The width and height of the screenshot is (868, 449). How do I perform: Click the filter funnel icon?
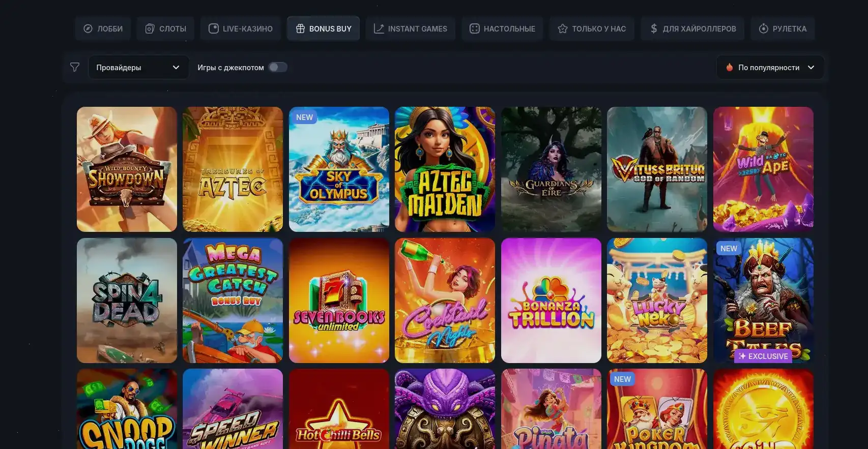75,67
